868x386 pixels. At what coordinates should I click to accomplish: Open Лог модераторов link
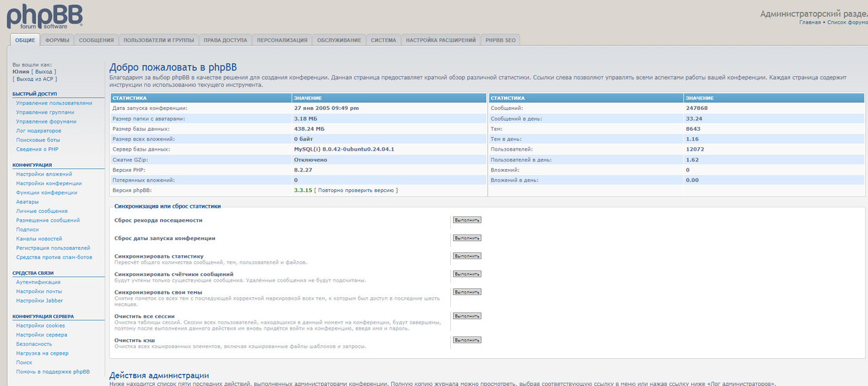point(39,130)
